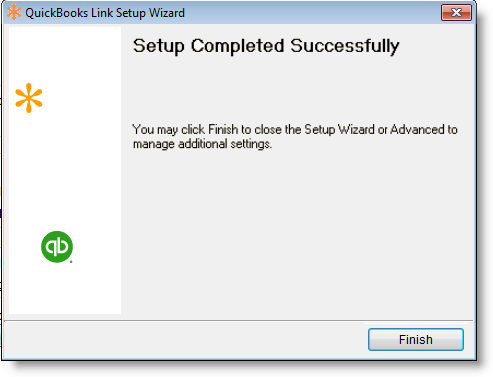493x377 pixels.
Task: Click the phrase manage additional settings
Action: (202, 144)
